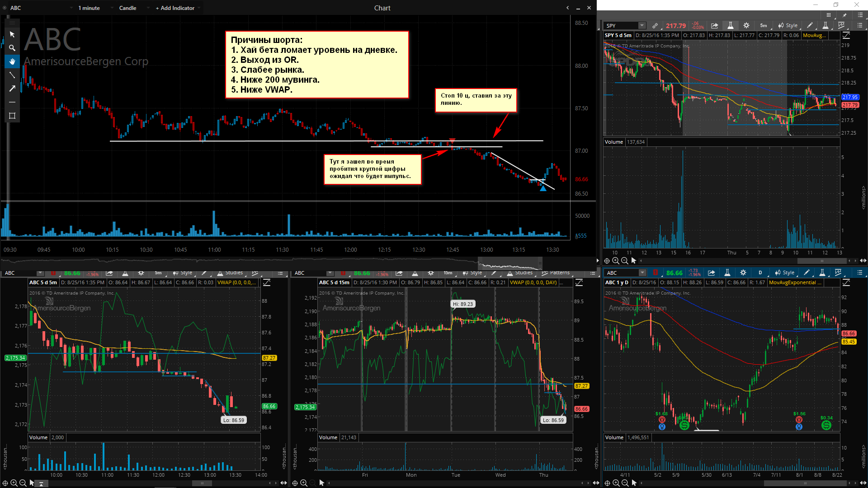Open the 5m timeframe menu in ABC 5m chart
Image resolution: width=868 pixels, height=488 pixels.
[x=158, y=273]
